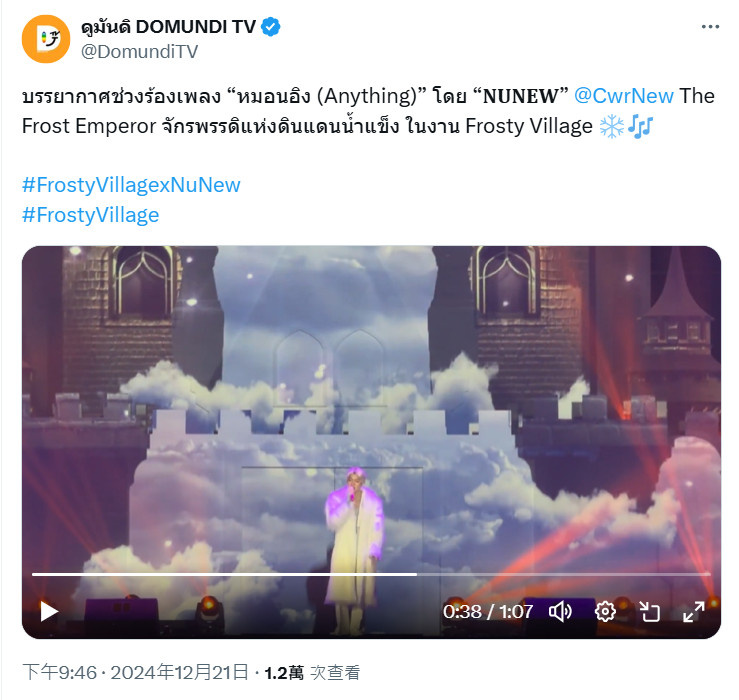Open #FrostyVillage hashtag link
Viewport: 739px width, 700px height.
click(90, 215)
